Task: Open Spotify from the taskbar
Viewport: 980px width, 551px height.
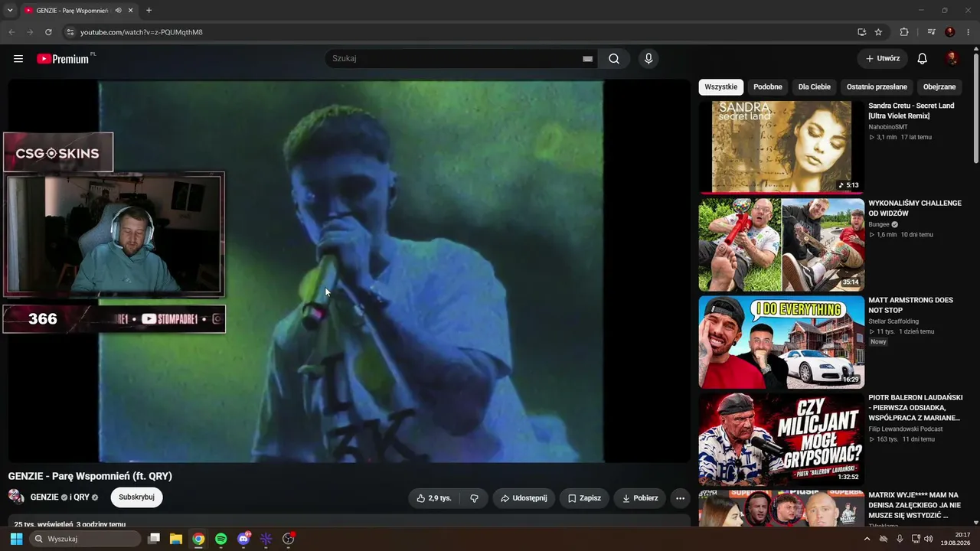Action: pos(221,539)
